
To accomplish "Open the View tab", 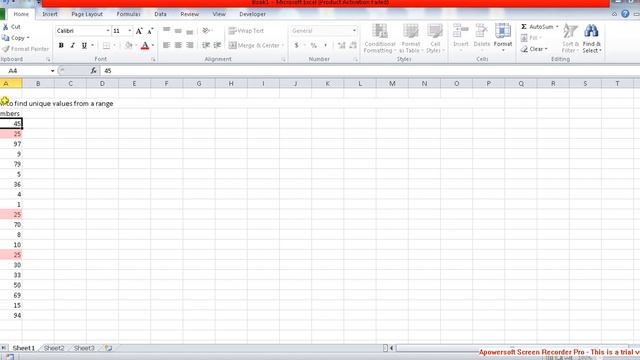I will [x=219, y=14].
